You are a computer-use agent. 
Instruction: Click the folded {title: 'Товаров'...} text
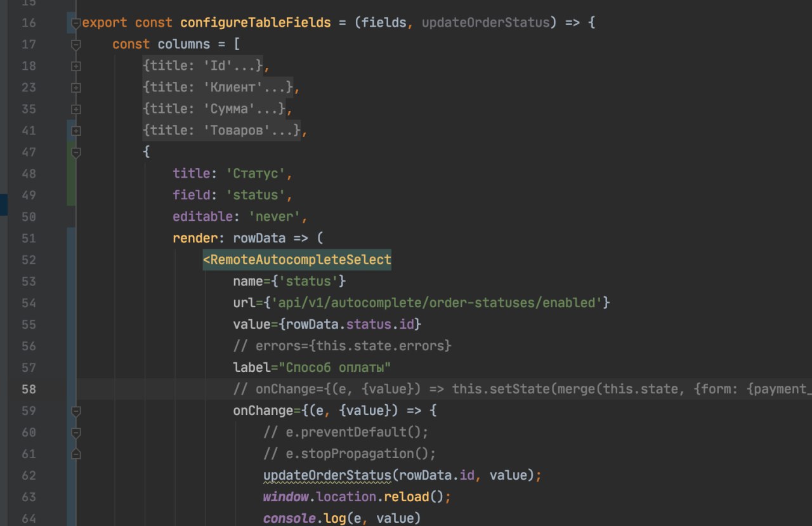tap(222, 131)
